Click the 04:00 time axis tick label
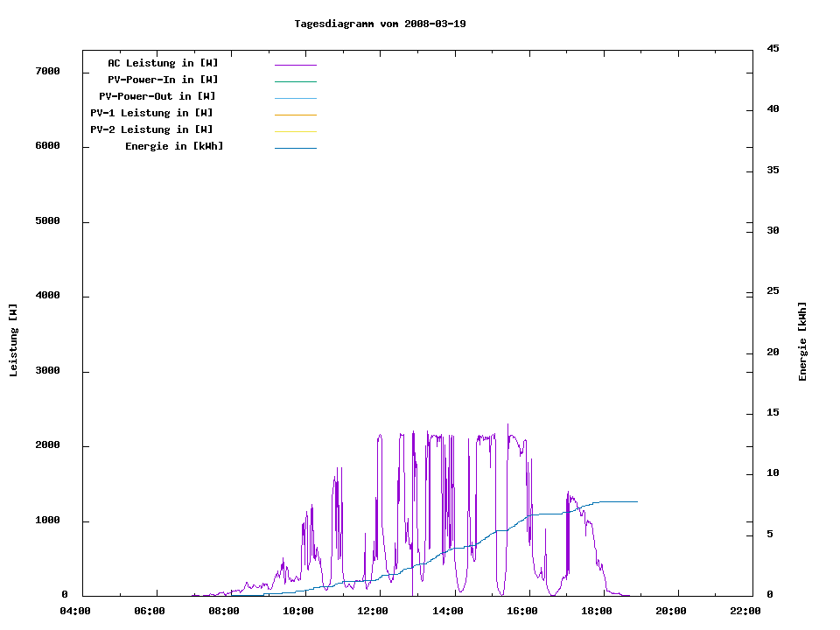Screen dimensions: 840x630 pyautogui.click(x=75, y=611)
